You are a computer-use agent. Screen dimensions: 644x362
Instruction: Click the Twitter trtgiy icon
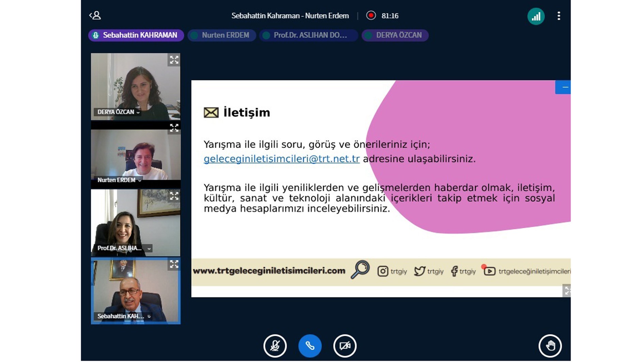pyautogui.click(x=419, y=271)
